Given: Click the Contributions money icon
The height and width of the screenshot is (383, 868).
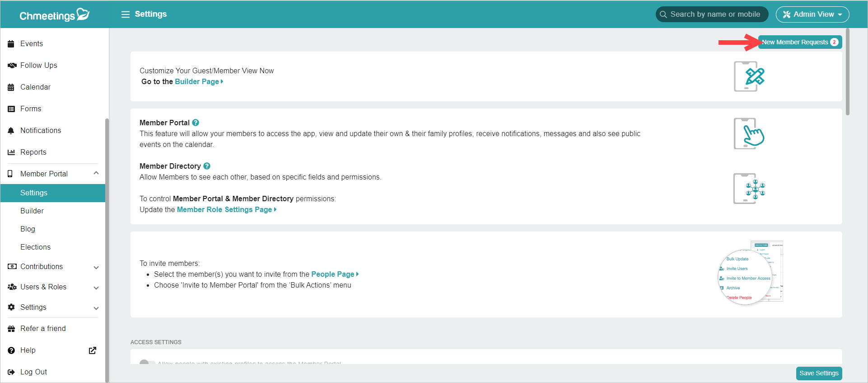Looking at the screenshot, I should 12,267.
